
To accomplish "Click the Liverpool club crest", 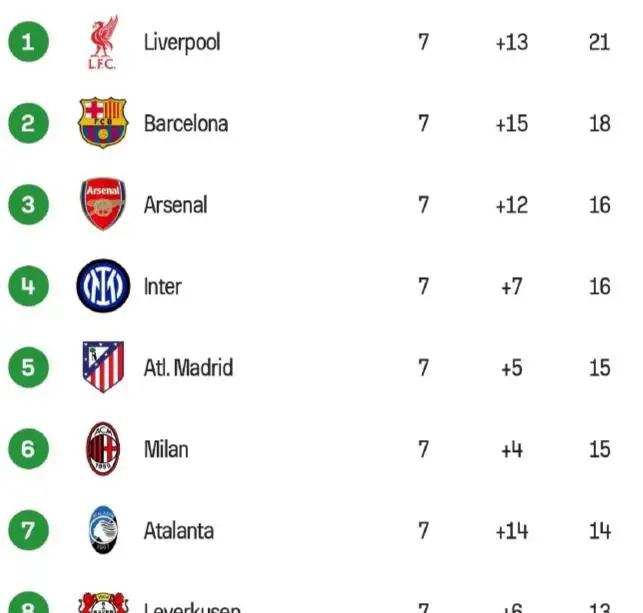I will coord(102,42).
